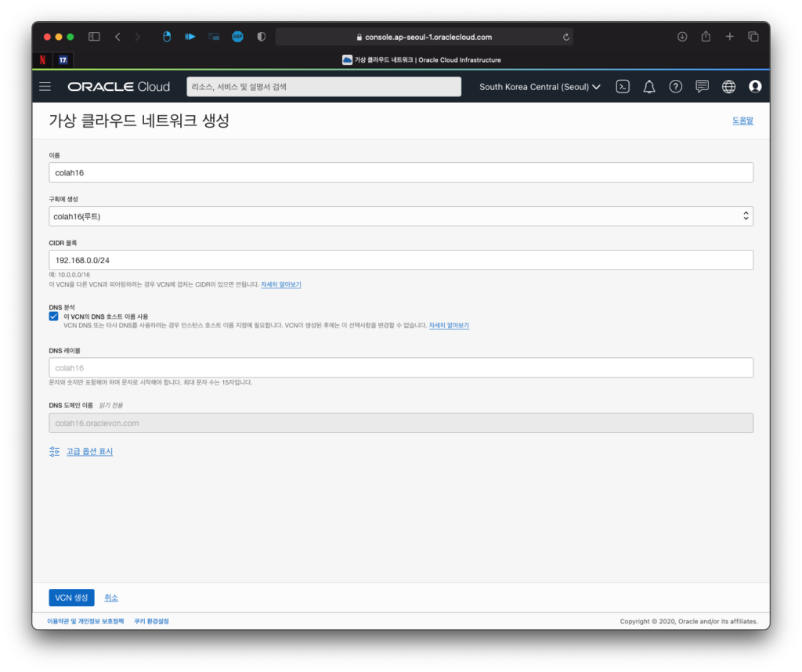Reload the page in the address bar
802x672 pixels.
click(565, 37)
